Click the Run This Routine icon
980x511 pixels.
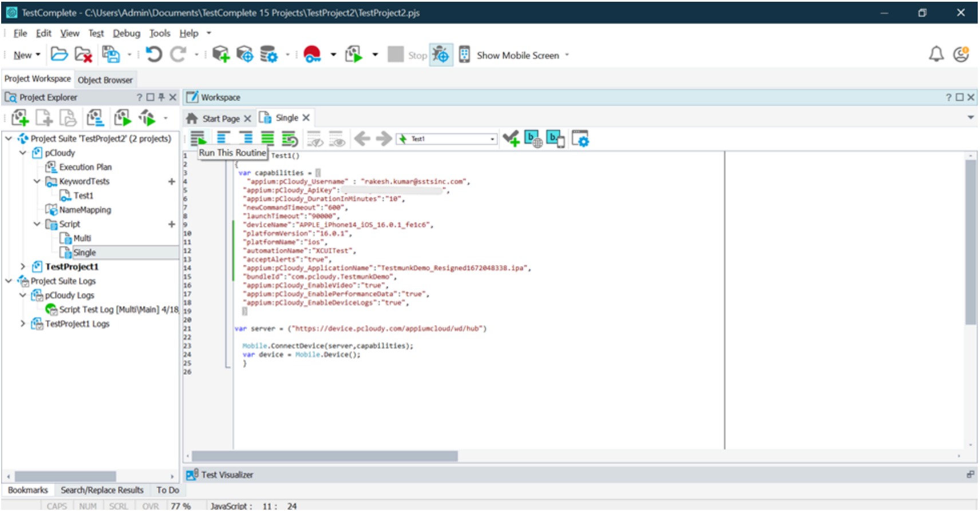pos(198,138)
